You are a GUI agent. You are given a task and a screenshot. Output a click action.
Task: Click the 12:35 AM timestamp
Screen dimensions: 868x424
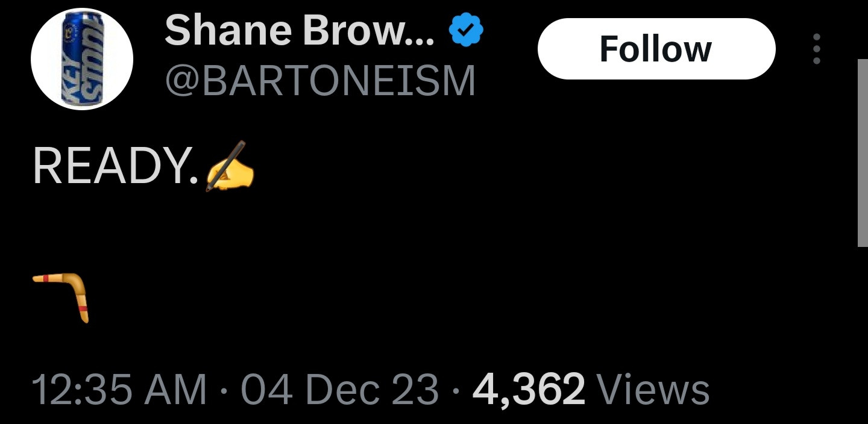pos(119,389)
